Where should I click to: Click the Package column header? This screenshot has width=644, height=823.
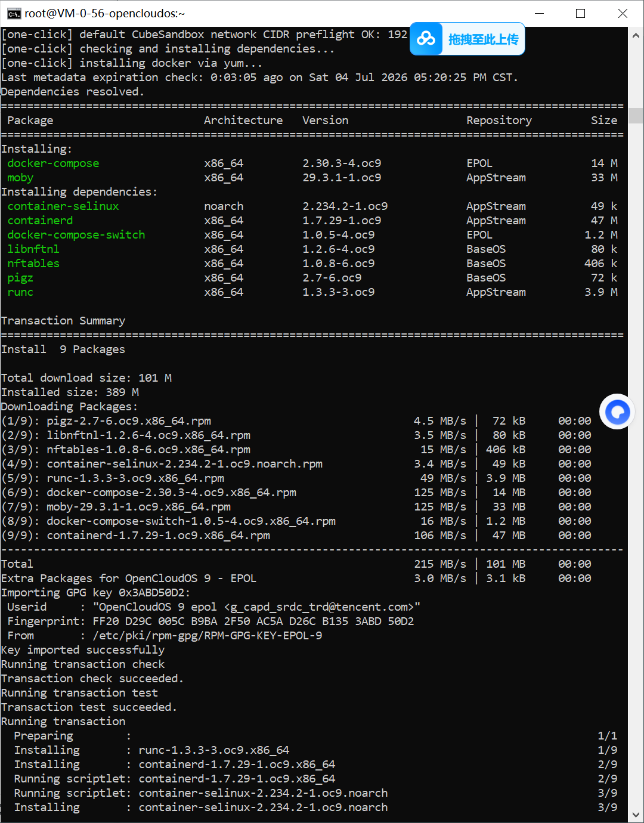click(x=30, y=120)
